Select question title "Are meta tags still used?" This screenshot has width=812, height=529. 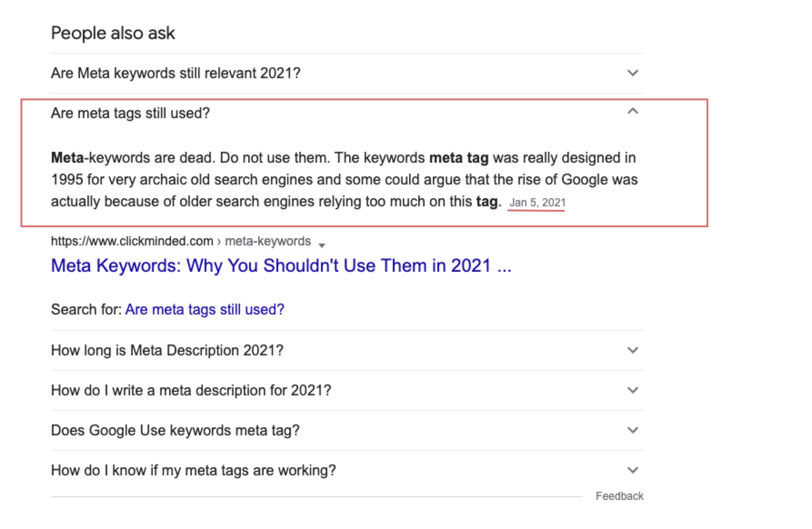pyautogui.click(x=130, y=113)
